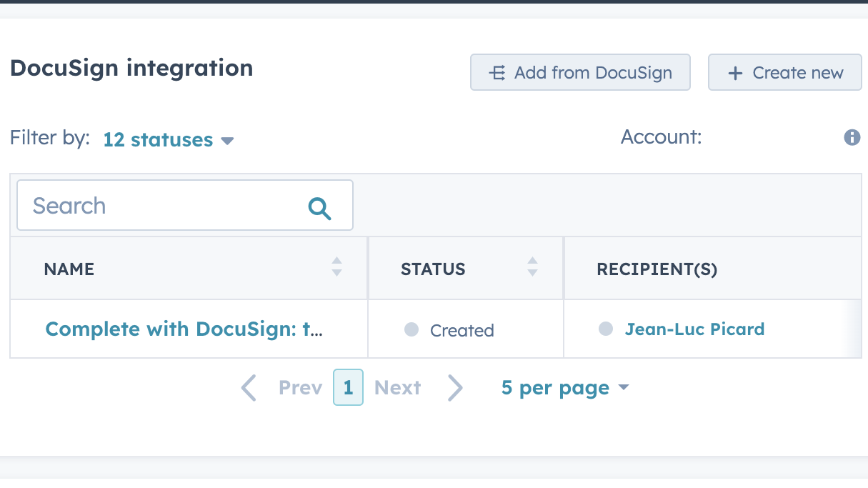
Task: Click the status dot beside Jean-Luc Picard
Action: [606, 329]
